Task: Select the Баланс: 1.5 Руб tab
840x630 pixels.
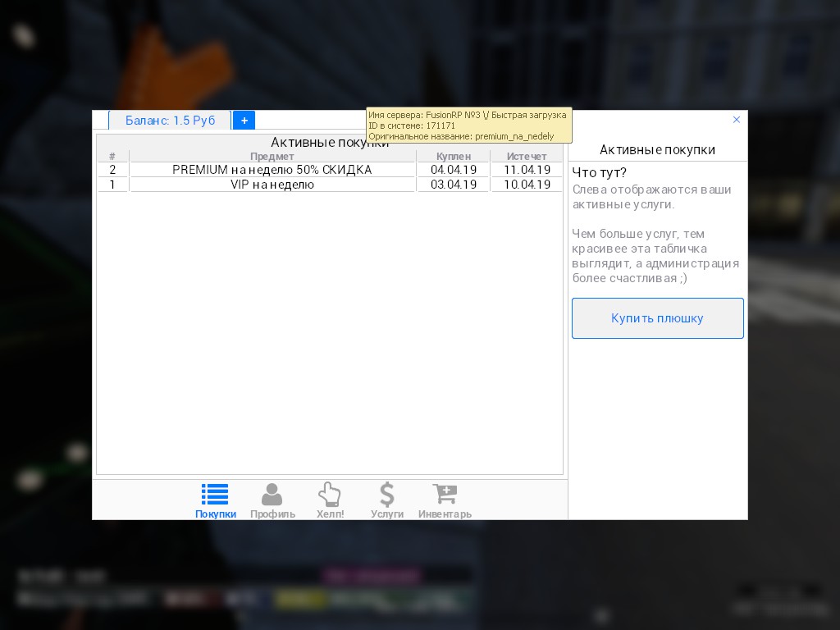Action: point(170,121)
